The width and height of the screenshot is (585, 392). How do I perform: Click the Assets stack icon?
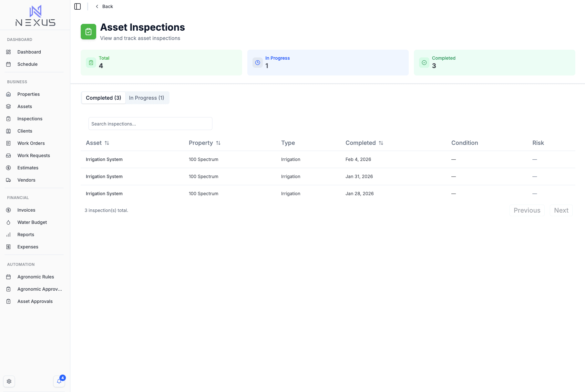[8, 106]
